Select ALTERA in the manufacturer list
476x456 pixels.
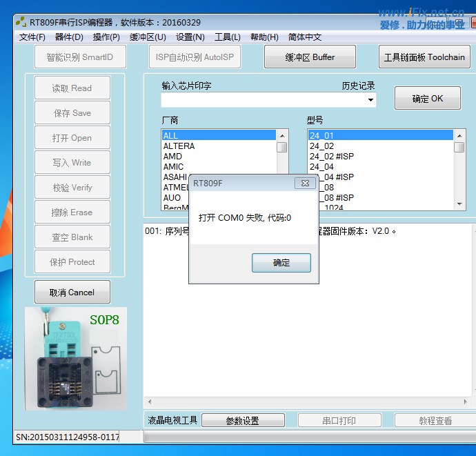pos(179,146)
